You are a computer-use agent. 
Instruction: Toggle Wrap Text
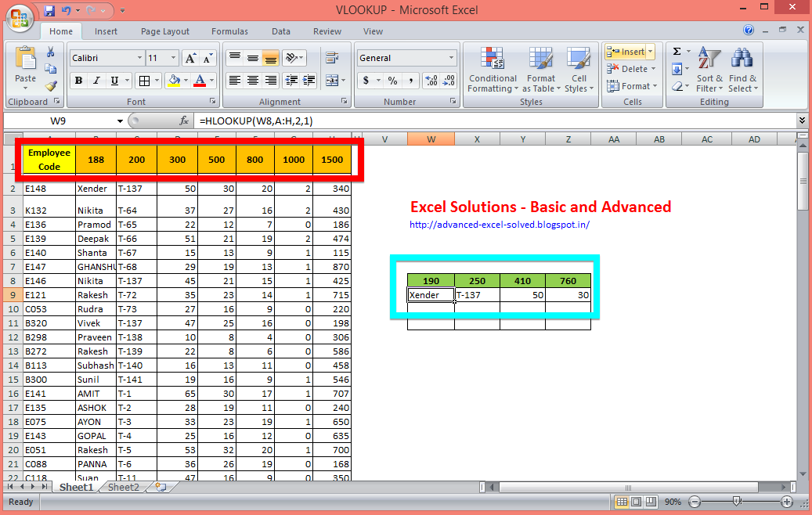point(332,57)
